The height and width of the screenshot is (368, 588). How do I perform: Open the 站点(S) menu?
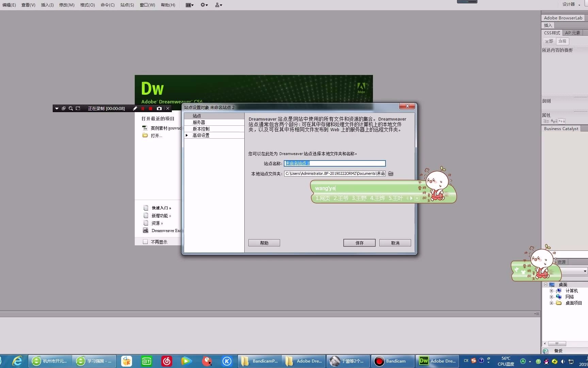tap(127, 5)
